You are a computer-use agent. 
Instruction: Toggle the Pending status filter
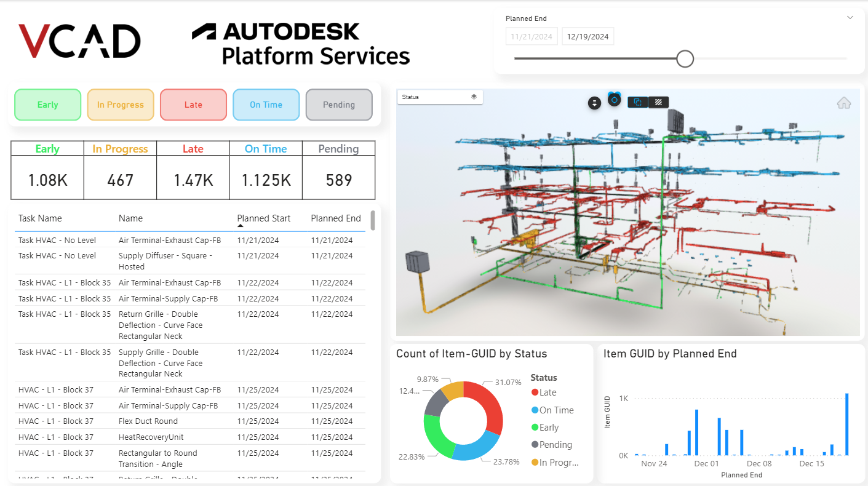(339, 105)
